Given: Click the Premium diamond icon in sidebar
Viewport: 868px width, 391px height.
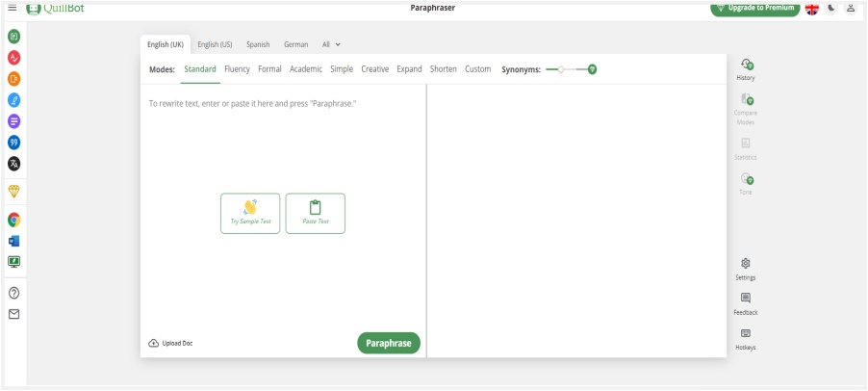Looking at the screenshot, I should click(x=13, y=190).
